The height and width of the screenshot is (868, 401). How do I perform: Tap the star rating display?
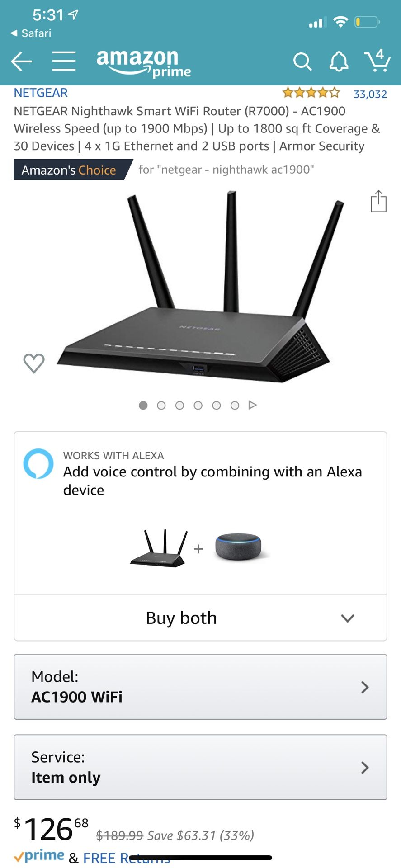pyautogui.click(x=311, y=93)
